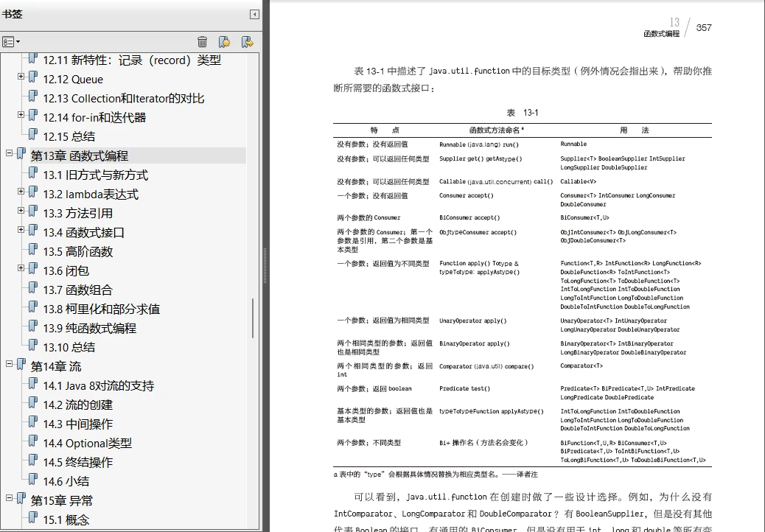Jump to bookmark 13.8 柯里化和部分求值
This screenshot has width=765, height=532.
pyautogui.click(x=101, y=309)
